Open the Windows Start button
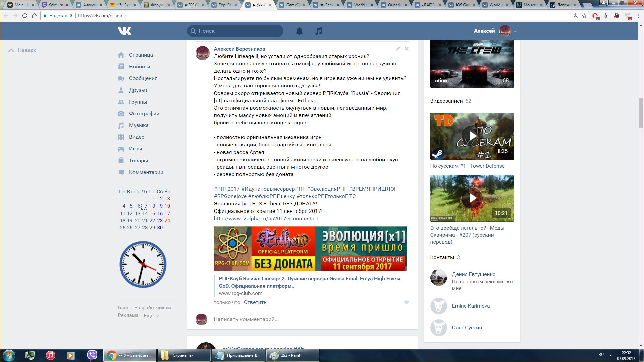 (x=9, y=355)
